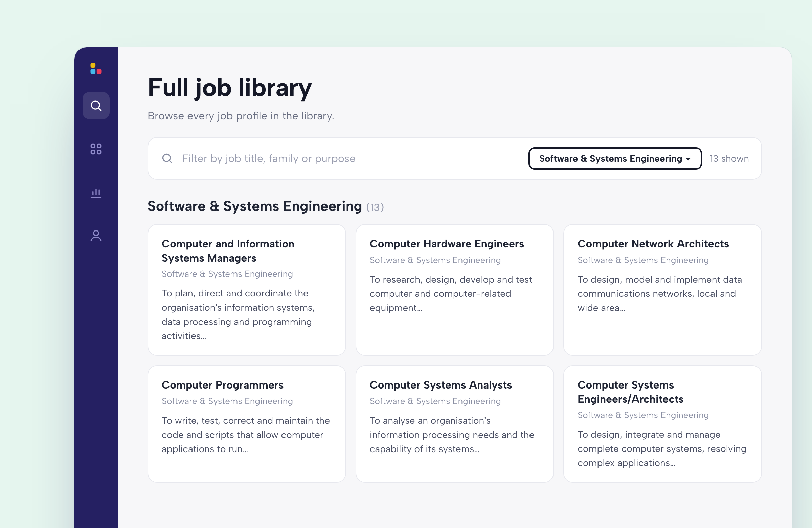This screenshot has width=812, height=528.
Task: Click family label under Computer Hardware Engineers
Action: click(435, 260)
